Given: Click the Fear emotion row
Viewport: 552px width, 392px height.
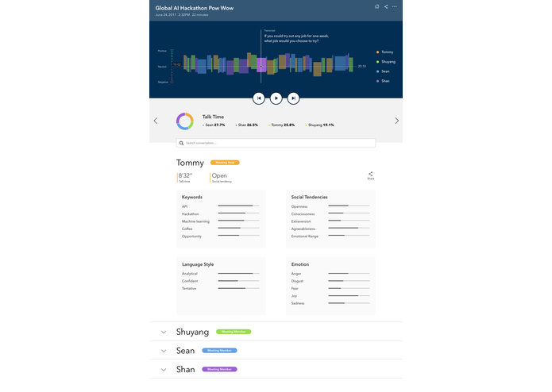Looking at the screenshot, I should 330,288.
